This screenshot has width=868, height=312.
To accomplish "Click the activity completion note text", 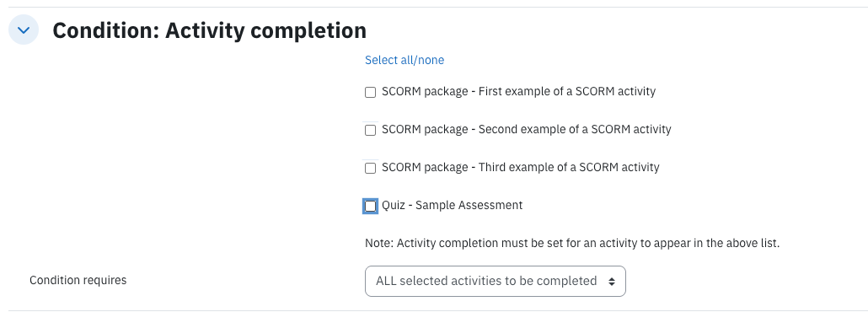I will pyautogui.click(x=572, y=244).
